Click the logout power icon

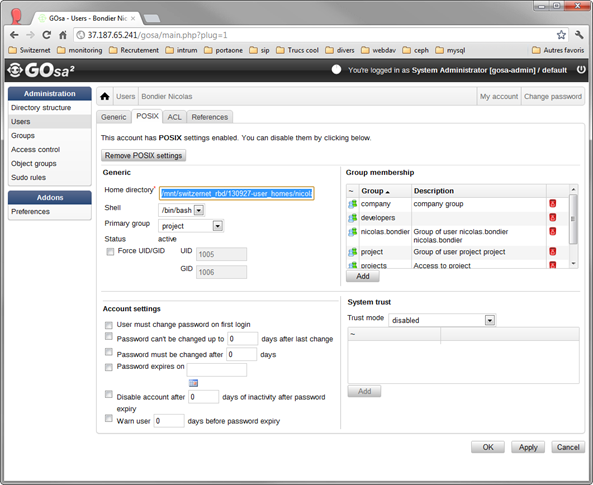(581, 70)
